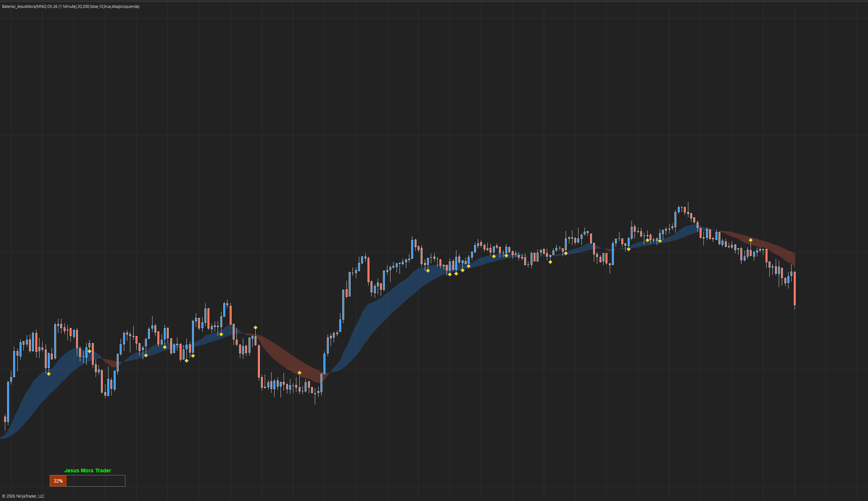Click yellow diamond where middle red band begins

coord(255,327)
